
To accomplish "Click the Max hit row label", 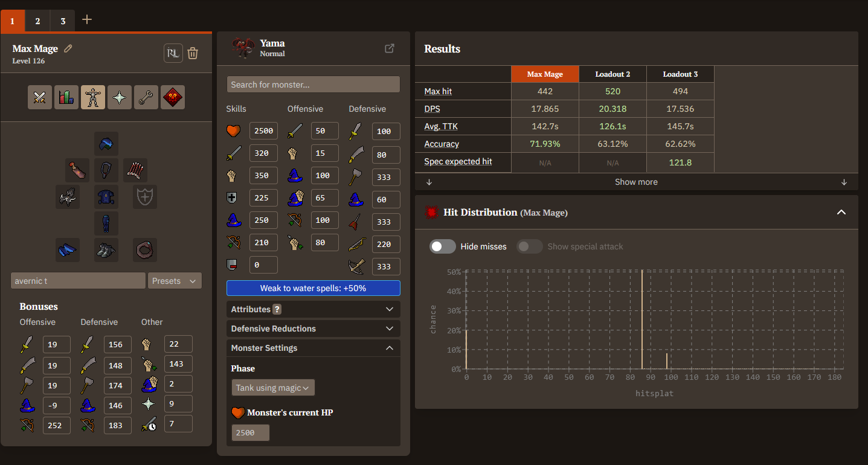I will click(x=439, y=92).
